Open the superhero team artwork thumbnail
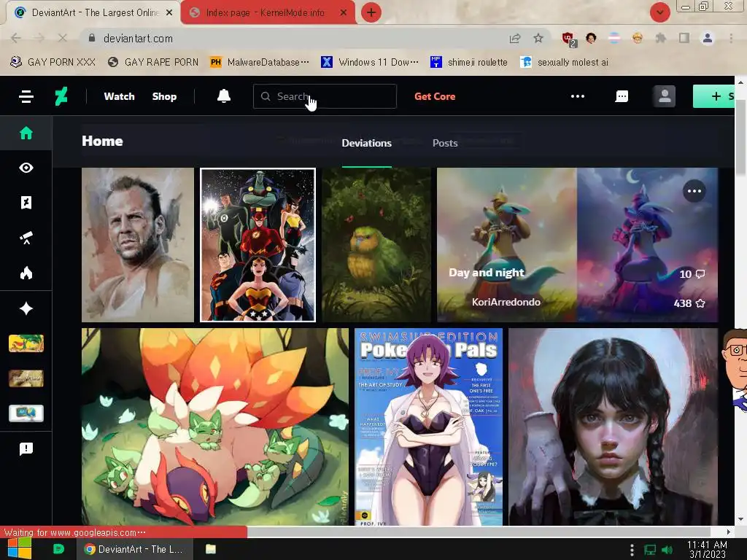The width and height of the screenshot is (747, 560). coord(258,245)
